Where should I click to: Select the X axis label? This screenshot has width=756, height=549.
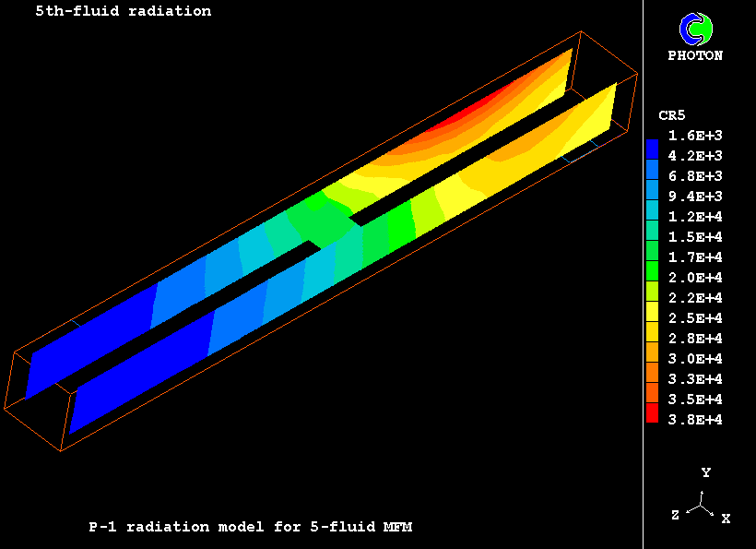[726, 519]
